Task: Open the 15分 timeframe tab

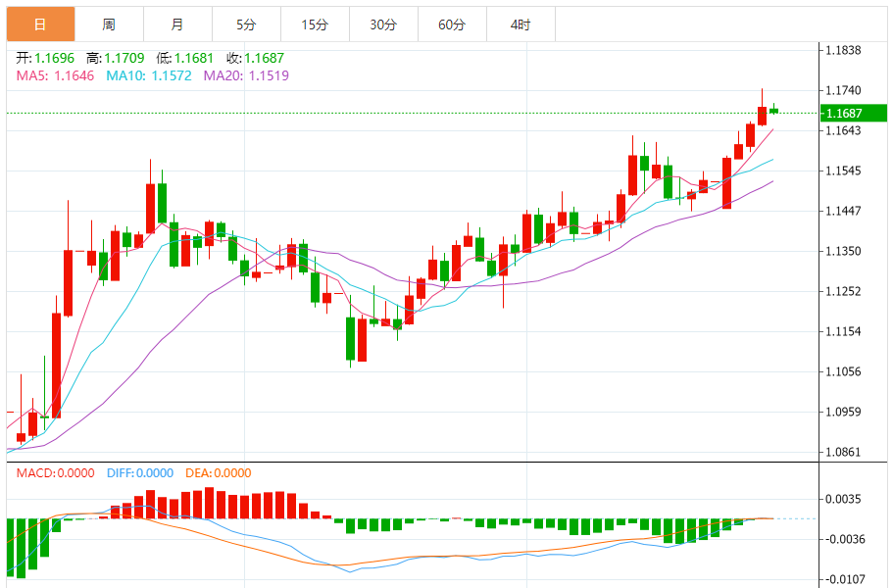Action: pyautogui.click(x=315, y=24)
